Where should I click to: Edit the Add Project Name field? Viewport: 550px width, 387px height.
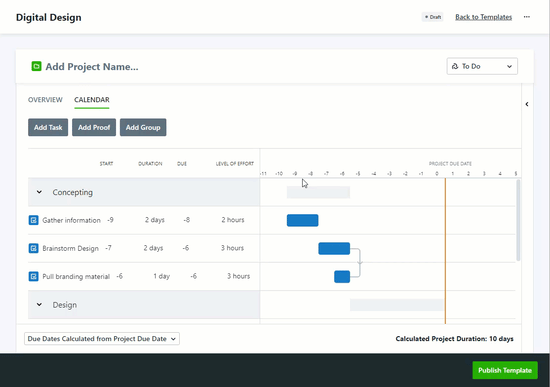92,66
